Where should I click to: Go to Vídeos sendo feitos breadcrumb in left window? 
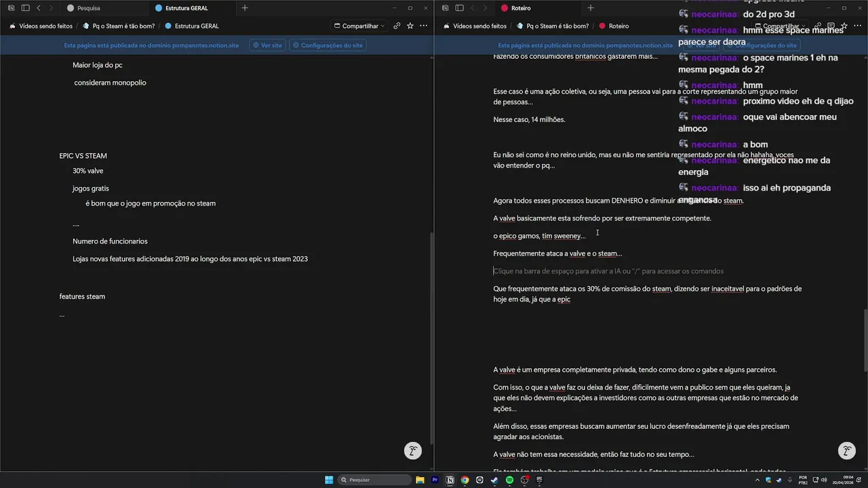pyautogui.click(x=41, y=26)
